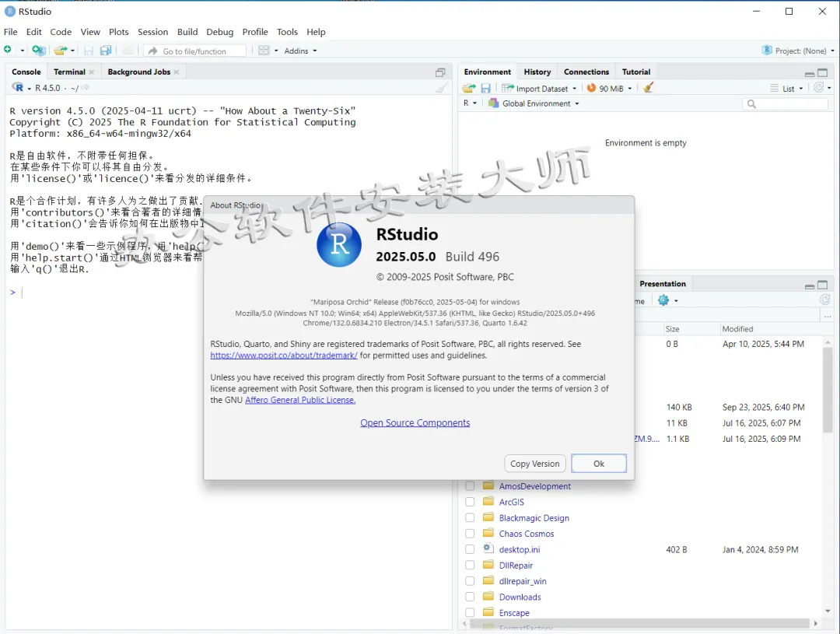The image size is (840, 634).
Task: Expand the Import Dataset dropdown
Action: (x=575, y=89)
